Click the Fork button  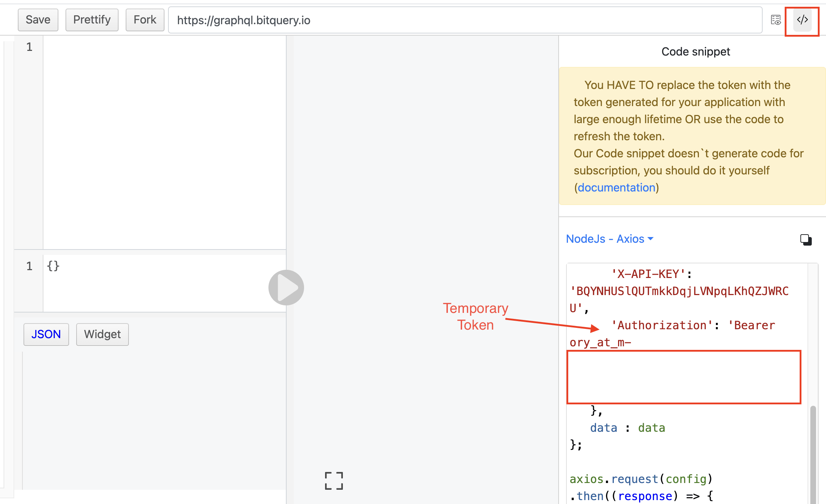145,20
